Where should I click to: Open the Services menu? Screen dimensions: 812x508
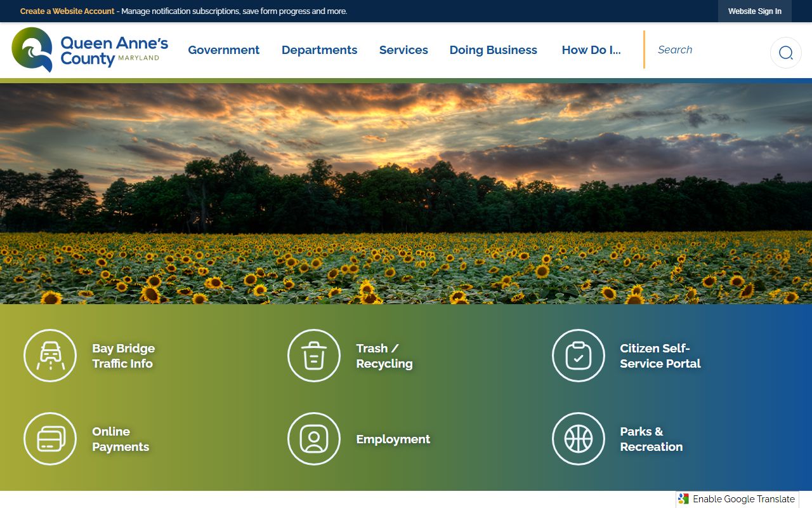(x=403, y=50)
